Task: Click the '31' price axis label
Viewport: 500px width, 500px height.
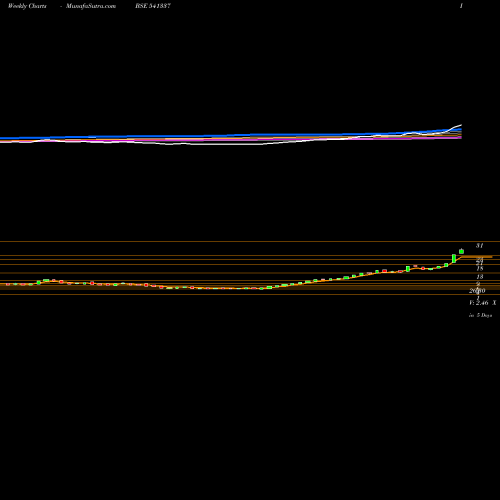Action: point(479,246)
